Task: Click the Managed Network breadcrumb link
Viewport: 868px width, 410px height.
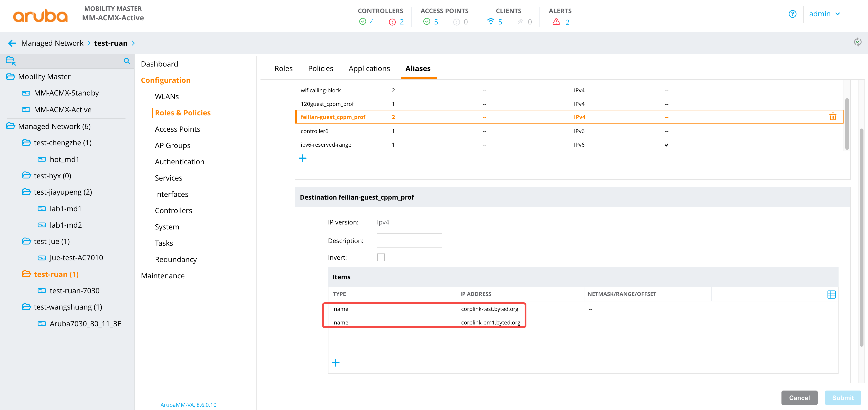Action: [x=52, y=43]
